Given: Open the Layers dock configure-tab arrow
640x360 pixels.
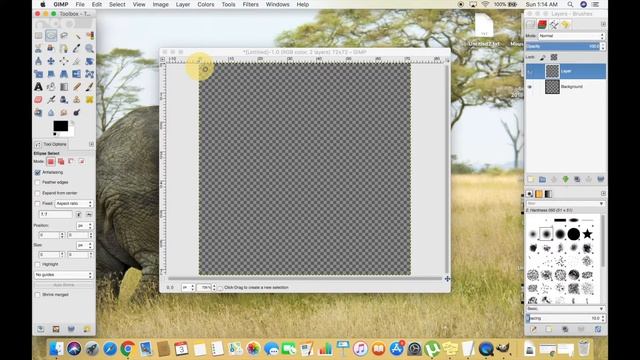Looking at the screenshot, I should tap(603, 24).
